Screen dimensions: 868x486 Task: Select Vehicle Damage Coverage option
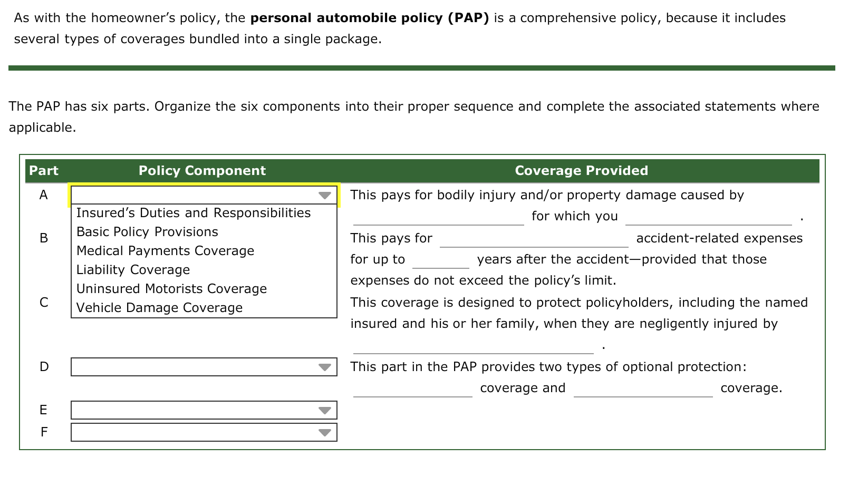click(158, 307)
